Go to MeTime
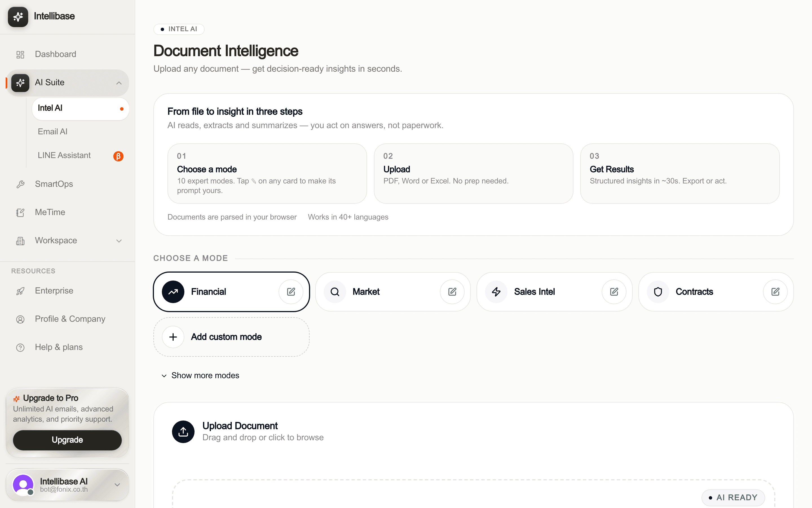The image size is (812, 508). point(67,212)
